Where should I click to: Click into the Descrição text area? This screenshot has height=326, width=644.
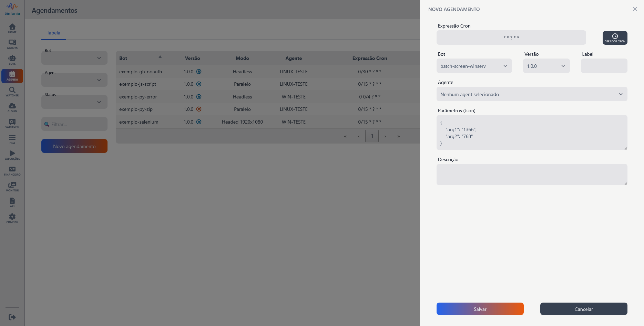[x=531, y=175]
